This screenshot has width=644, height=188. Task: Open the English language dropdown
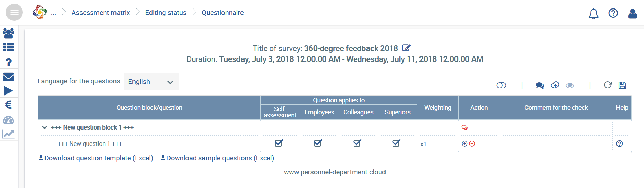click(151, 82)
